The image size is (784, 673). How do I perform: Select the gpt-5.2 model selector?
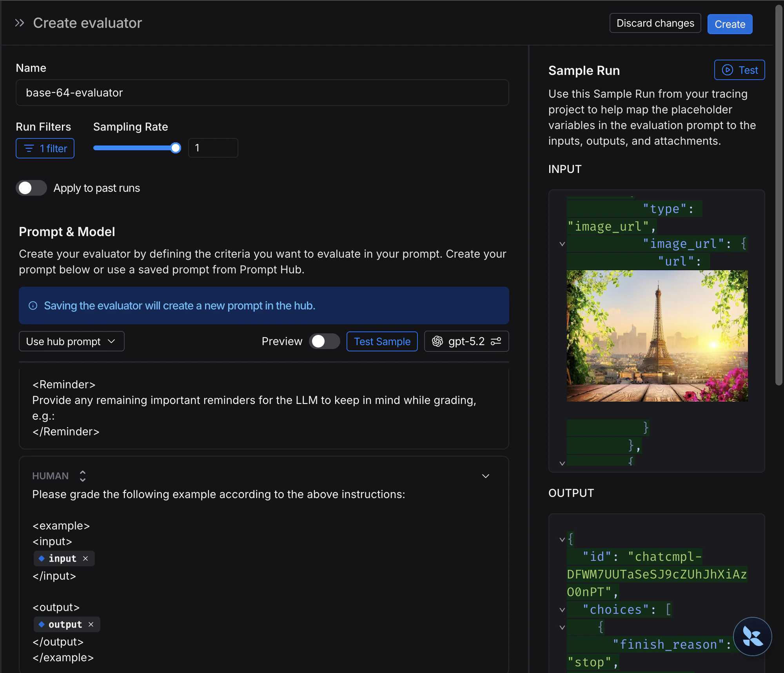coord(466,341)
